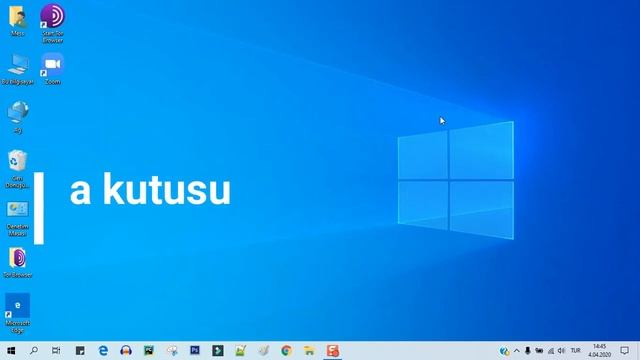Select the Start Tor Browser shortcut

[x=52, y=23]
